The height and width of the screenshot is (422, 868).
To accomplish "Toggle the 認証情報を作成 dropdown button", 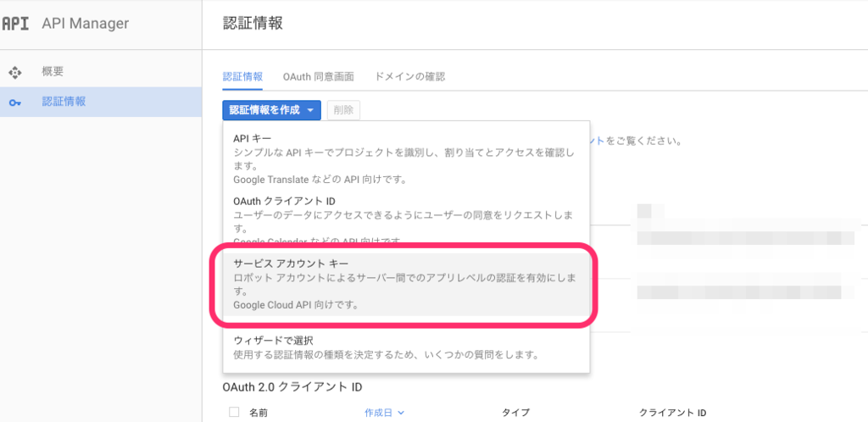I will click(272, 110).
